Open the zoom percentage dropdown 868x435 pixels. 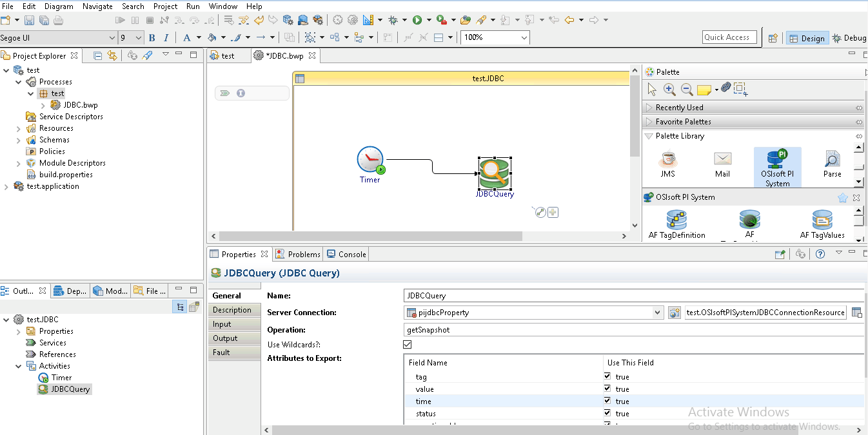(x=523, y=38)
